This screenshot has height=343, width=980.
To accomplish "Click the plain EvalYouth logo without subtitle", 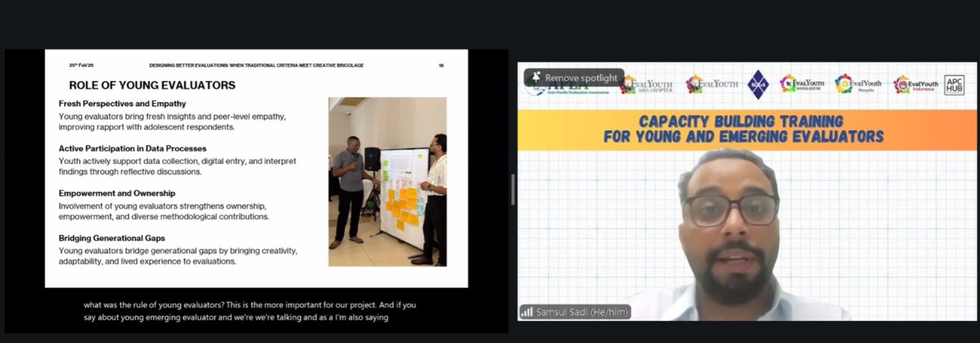I will pyautogui.click(x=712, y=82).
